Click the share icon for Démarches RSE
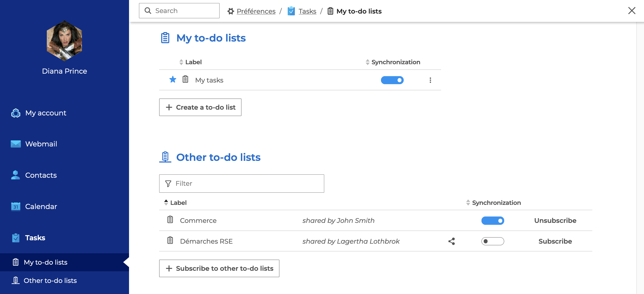 452,241
